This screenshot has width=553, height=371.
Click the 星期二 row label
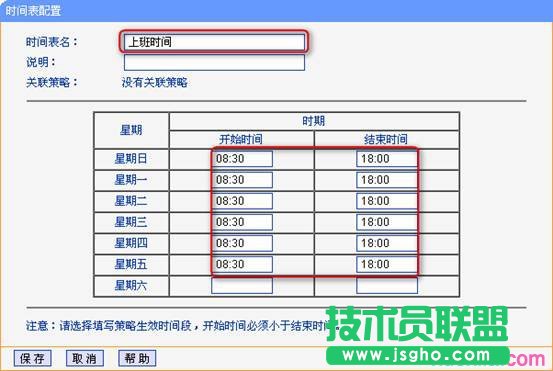click(131, 201)
